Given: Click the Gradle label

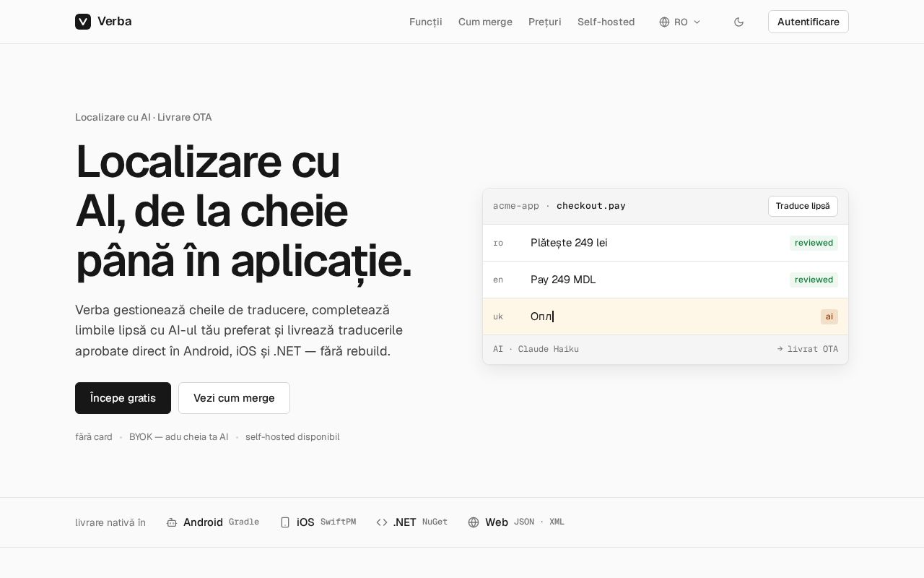Looking at the screenshot, I should [x=244, y=522].
